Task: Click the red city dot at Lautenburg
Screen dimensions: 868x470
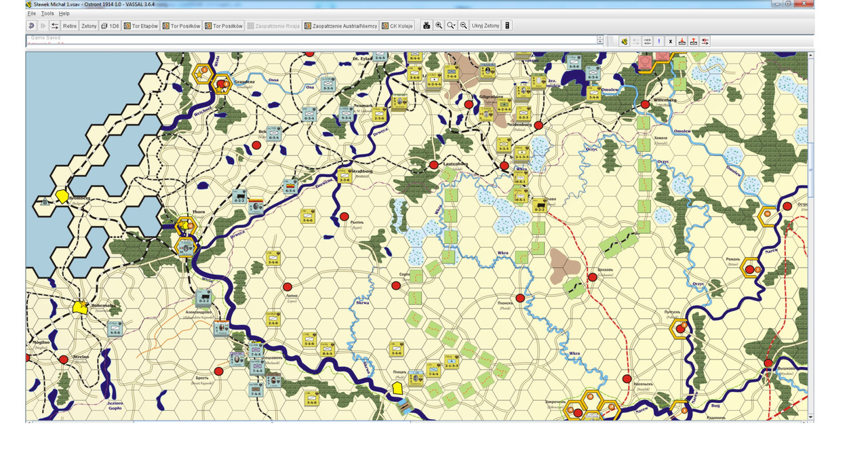Action: coord(433,164)
